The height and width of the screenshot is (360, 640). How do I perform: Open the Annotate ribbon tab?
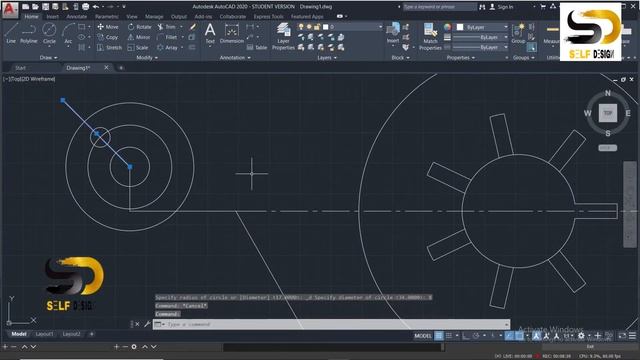[x=77, y=17]
